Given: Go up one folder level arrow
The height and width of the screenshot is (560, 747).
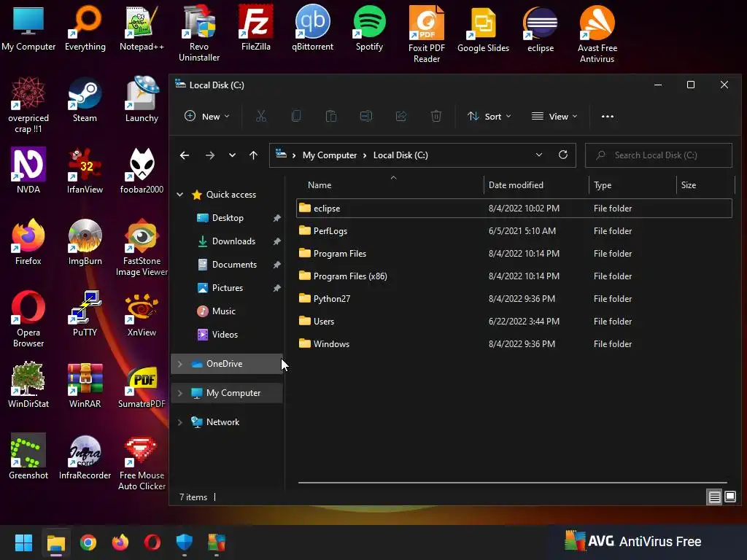Looking at the screenshot, I should [253, 155].
